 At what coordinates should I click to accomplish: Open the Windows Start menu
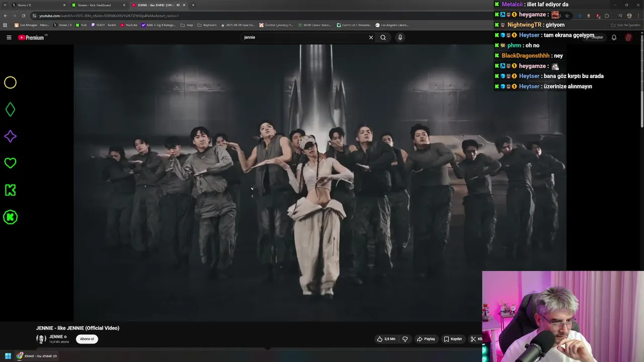click(8, 356)
